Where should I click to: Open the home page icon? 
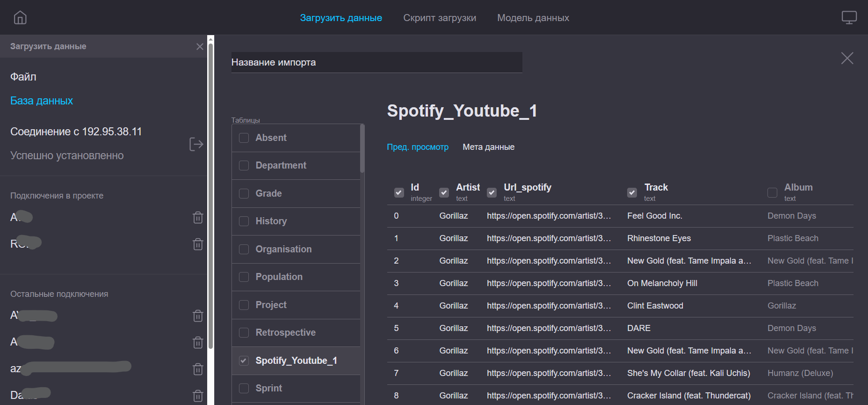(20, 18)
